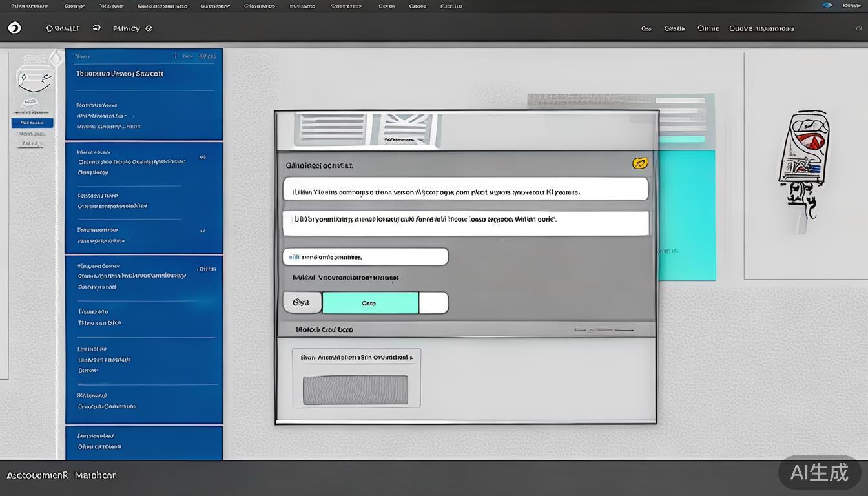Viewport: 868px width, 496px height.
Task: Expand the second blue panel using its chevron
Action: (x=203, y=157)
